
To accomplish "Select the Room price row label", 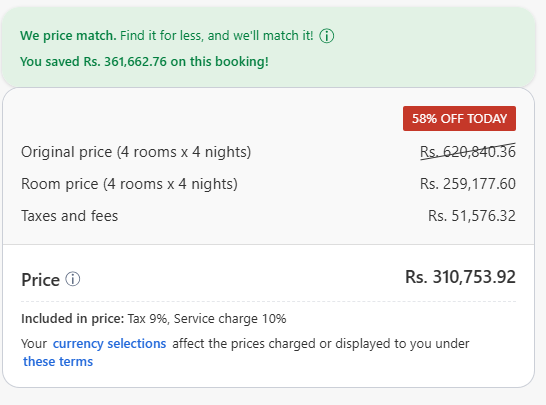I will click(x=129, y=184).
